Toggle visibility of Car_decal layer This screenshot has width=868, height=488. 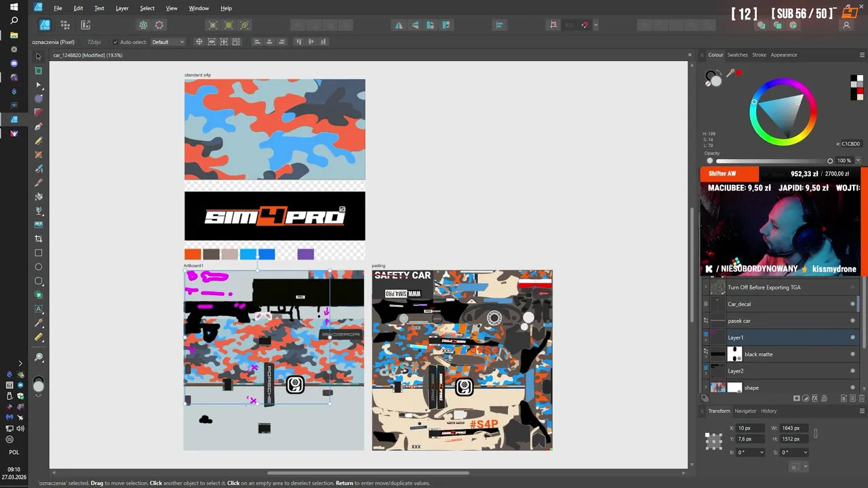[852, 304]
